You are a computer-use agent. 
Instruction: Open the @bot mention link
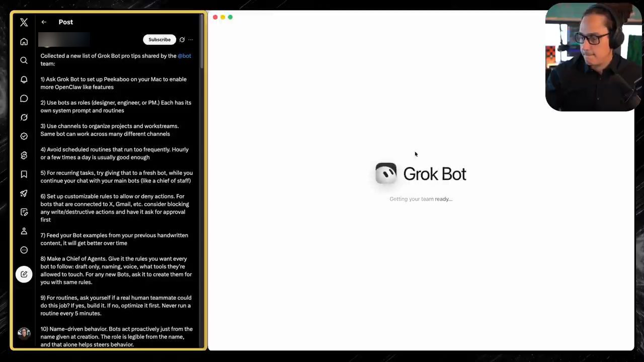[184, 56]
